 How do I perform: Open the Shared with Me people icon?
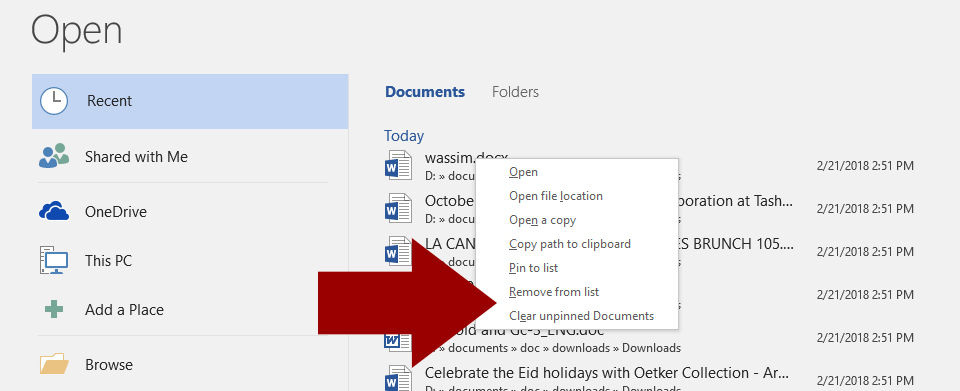pyautogui.click(x=54, y=157)
